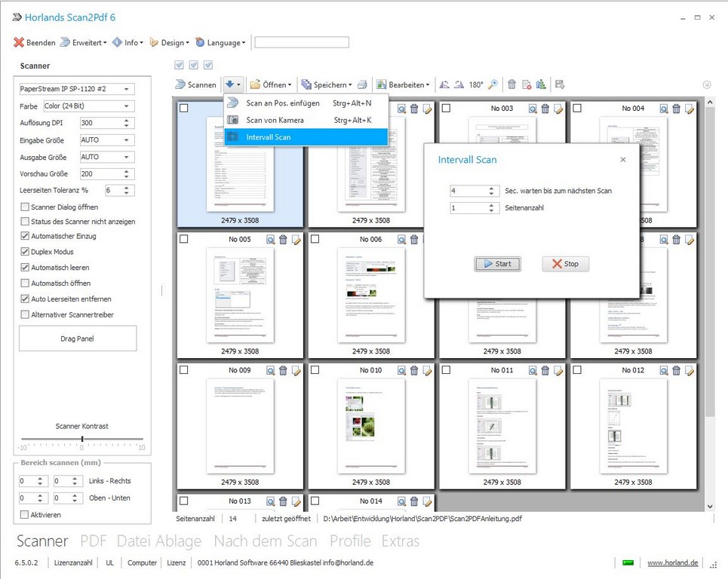
Task: Switch to the Datei Ablage tab
Action: [x=158, y=541]
